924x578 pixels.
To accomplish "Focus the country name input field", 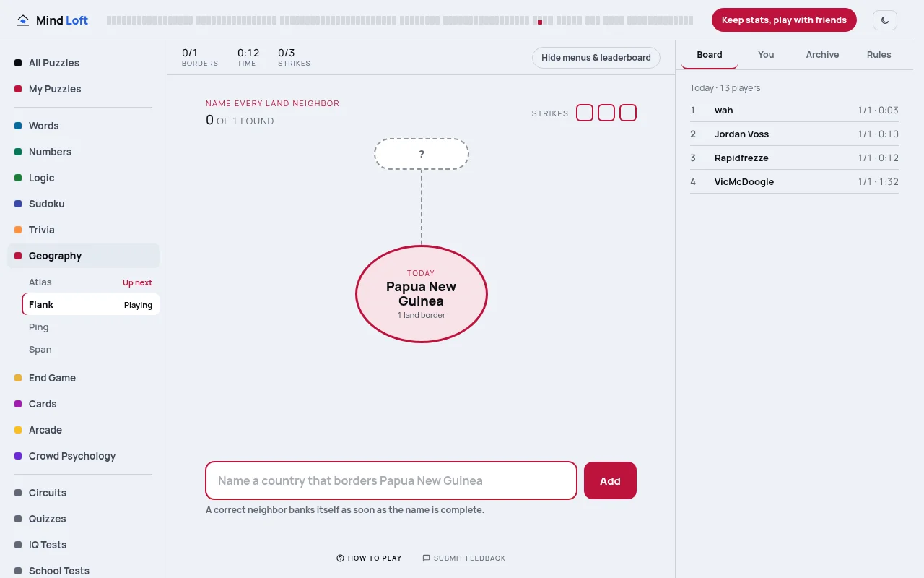I will [x=391, y=480].
